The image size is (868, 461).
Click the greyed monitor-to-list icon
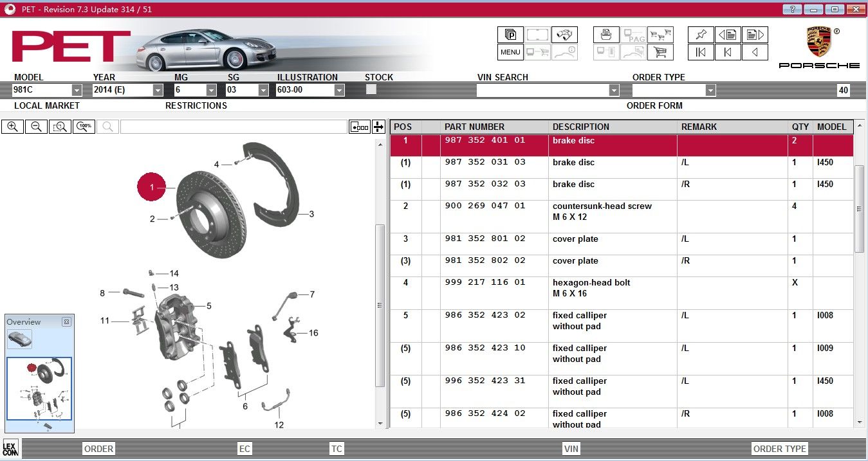tap(606, 53)
